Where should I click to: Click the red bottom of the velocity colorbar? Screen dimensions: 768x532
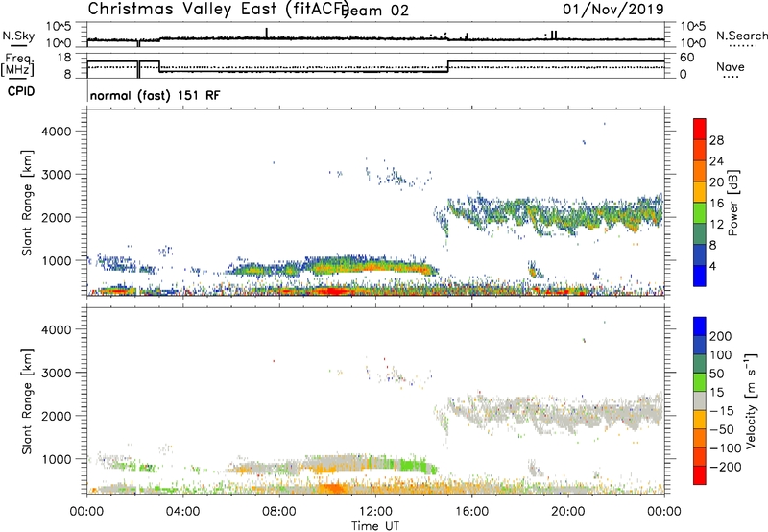pyautogui.click(x=700, y=475)
